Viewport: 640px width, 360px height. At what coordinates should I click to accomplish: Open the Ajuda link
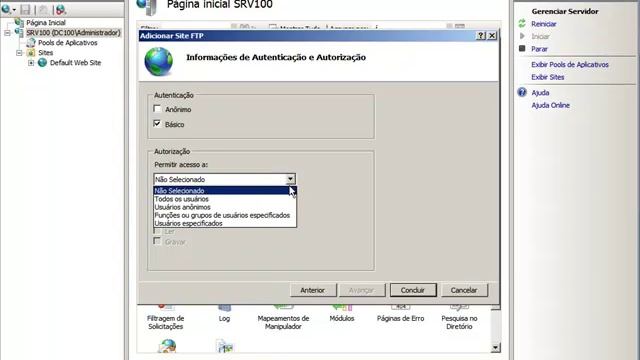pyautogui.click(x=540, y=93)
